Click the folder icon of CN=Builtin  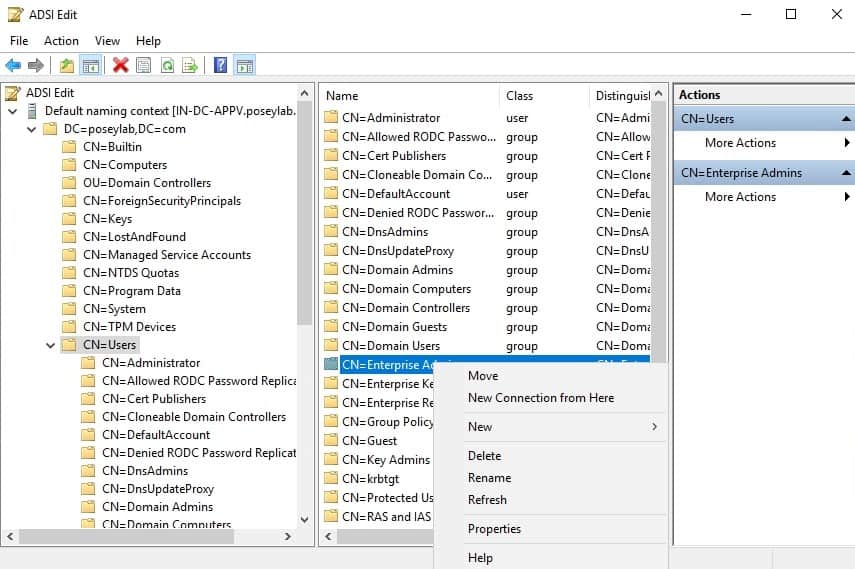point(69,147)
